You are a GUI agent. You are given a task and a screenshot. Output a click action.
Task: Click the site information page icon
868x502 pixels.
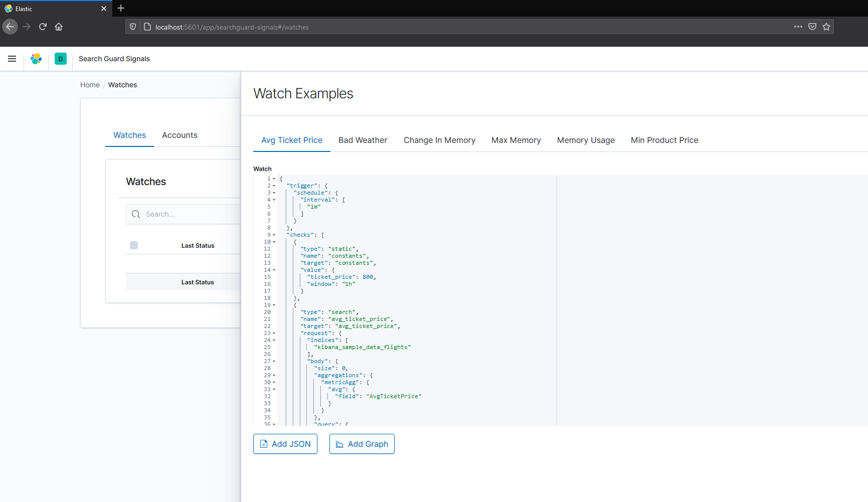click(147, 27)
